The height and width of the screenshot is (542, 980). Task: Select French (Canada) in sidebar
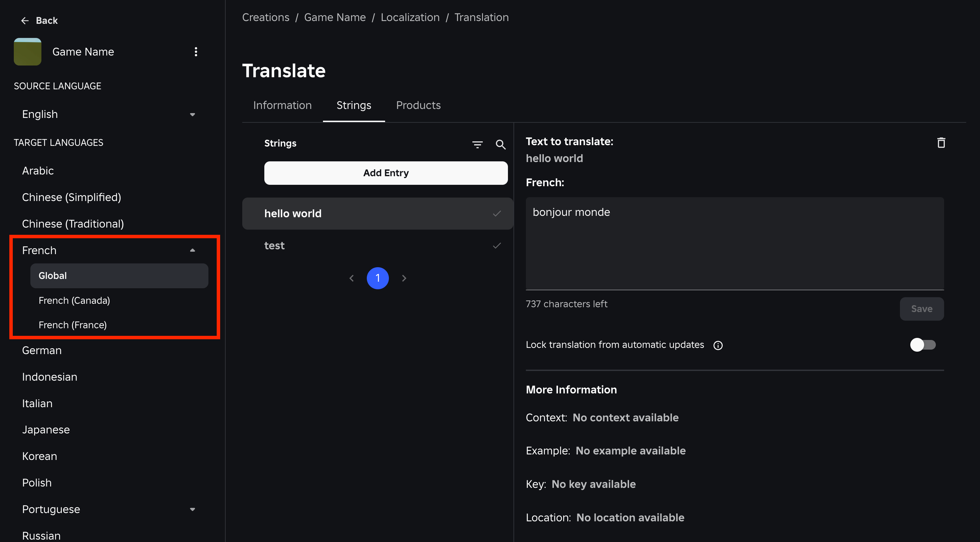coord(74,300)
